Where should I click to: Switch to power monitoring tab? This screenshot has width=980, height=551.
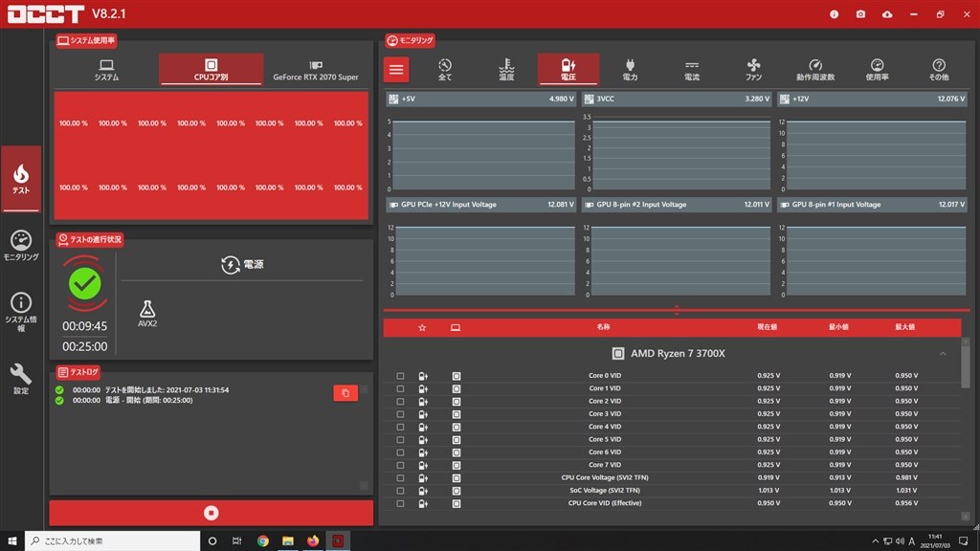(630, 69)
